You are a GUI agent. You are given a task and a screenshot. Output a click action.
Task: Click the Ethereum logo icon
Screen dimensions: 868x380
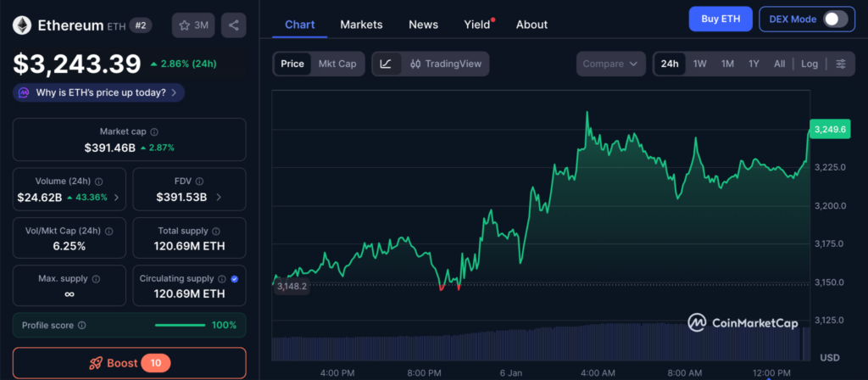[x=23, y=25]
